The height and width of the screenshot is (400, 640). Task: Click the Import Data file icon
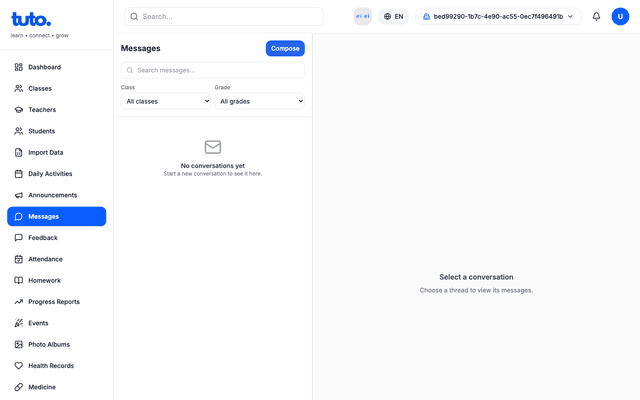click(x=18, y=152)
